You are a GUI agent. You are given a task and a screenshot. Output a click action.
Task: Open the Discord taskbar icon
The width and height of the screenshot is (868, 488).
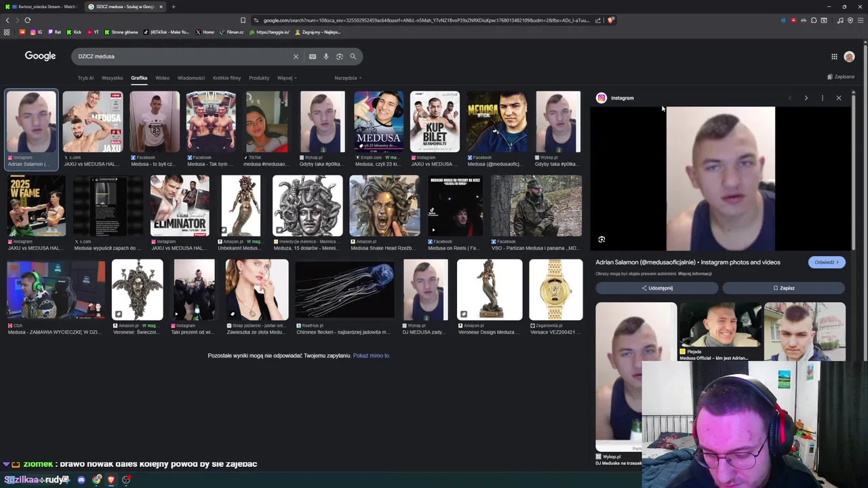coord(81,480)
